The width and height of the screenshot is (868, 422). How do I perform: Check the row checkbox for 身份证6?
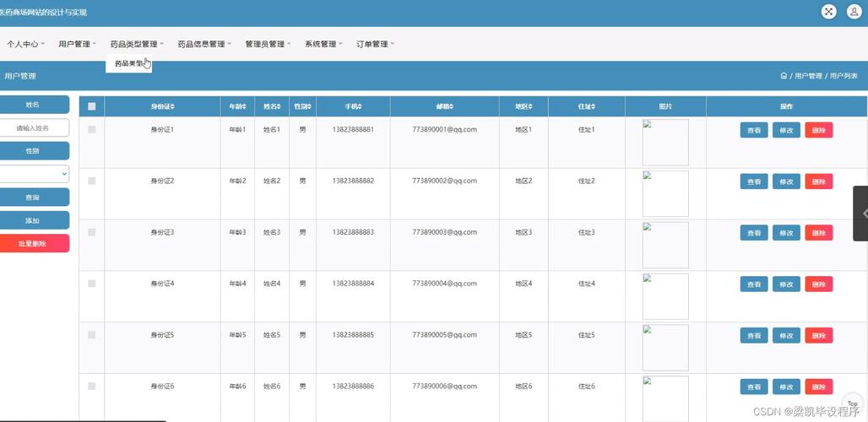click(92, 386)
